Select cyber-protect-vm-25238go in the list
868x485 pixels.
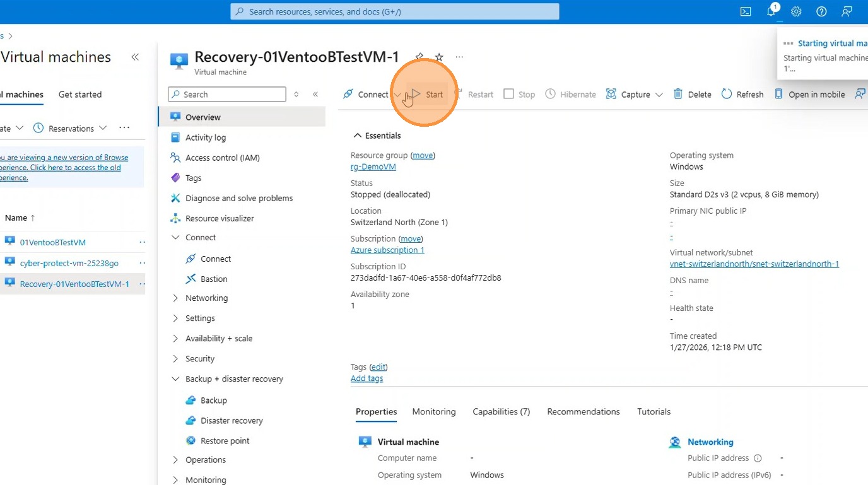click(69, 263)
